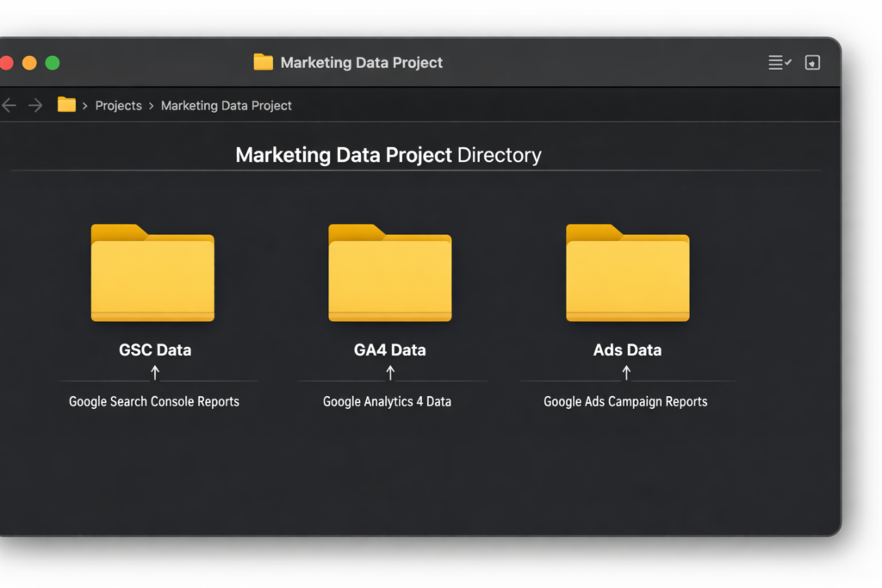Open the GA4 Data folder
Image resolution: width=882 pixels, height=588 pixels.
(x=389, y=272)
